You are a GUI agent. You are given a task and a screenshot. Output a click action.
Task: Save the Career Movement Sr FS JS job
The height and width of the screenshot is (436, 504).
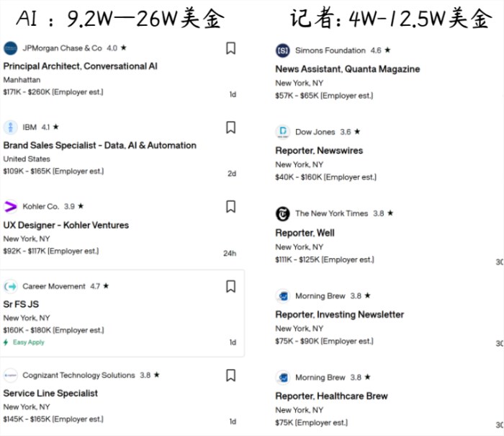click(230, 287)
